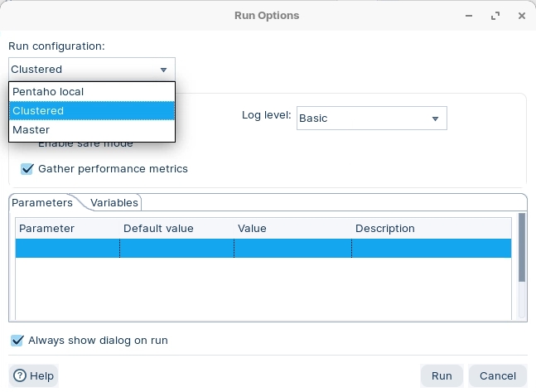The width and height of the screenshot is (536, 392).
Task: Toggle Gather performance metrics checkbox
Action: coord(27,169)
